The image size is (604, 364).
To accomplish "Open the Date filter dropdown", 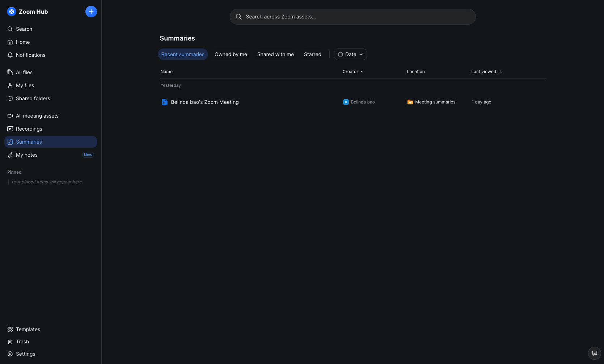I will tap(350, 54).
